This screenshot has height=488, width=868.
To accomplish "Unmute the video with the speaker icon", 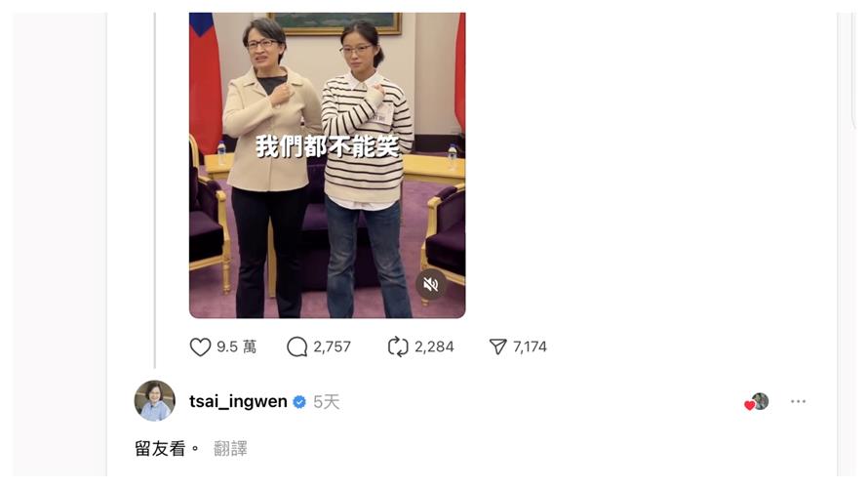I will pyautogui.click(x=431, y=285).
